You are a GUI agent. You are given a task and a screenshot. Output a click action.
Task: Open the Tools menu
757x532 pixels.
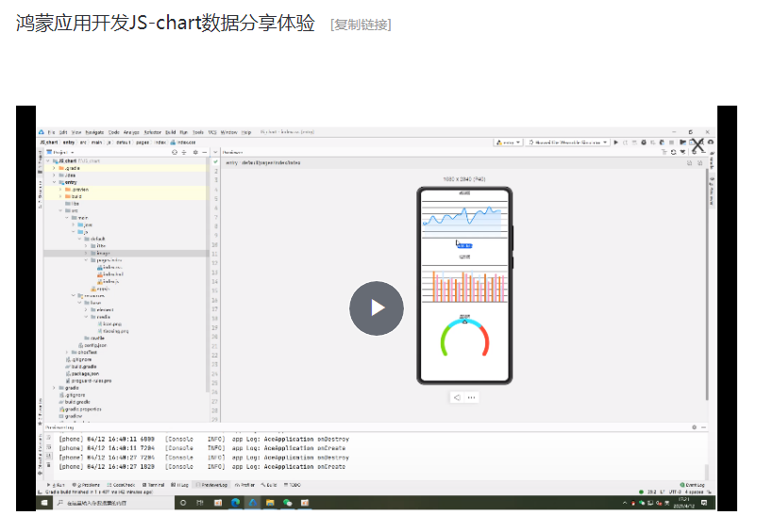pos(198,132)
